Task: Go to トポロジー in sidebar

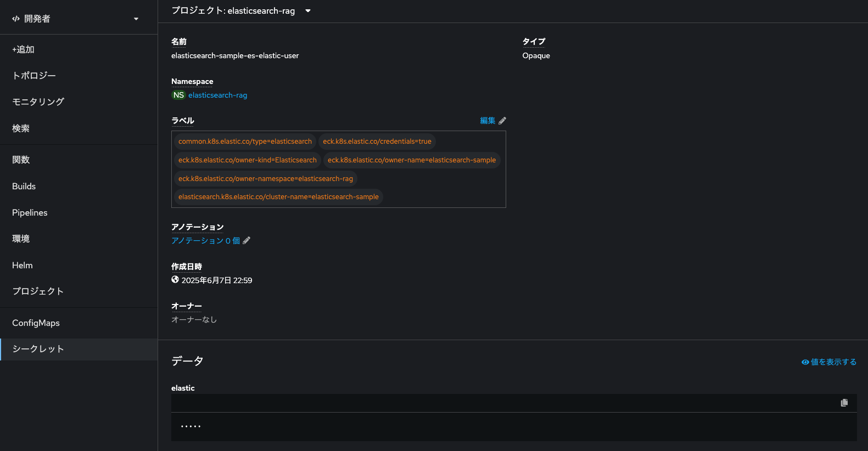Action: click(x=79, y=76)
